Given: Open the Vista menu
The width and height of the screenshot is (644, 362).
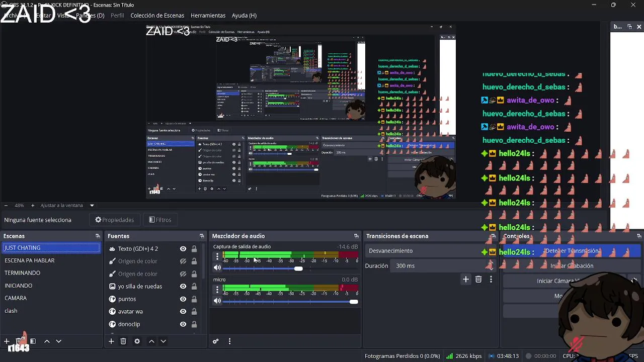Looking at the screenshot, I should click(x=64, y=16).
